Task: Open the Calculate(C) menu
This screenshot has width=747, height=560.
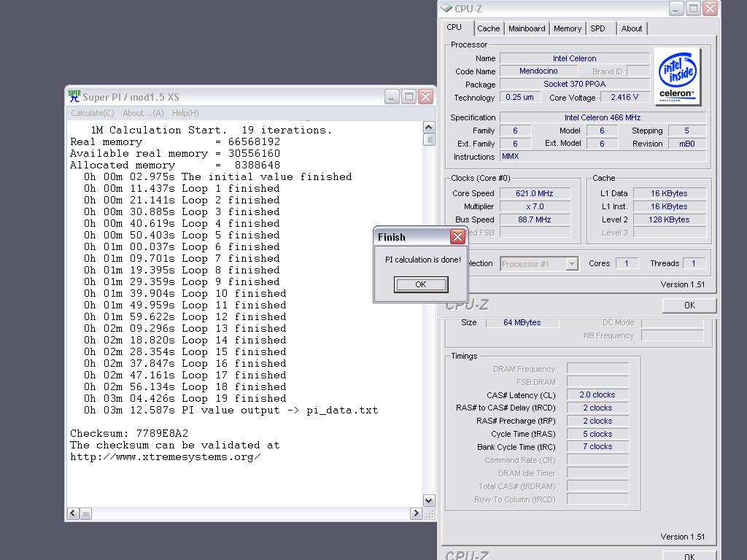Action: click(93, 113)
